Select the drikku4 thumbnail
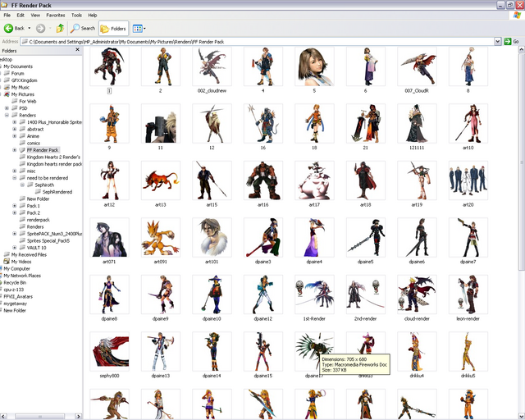The image size is (525, 420). click(417, 352)
